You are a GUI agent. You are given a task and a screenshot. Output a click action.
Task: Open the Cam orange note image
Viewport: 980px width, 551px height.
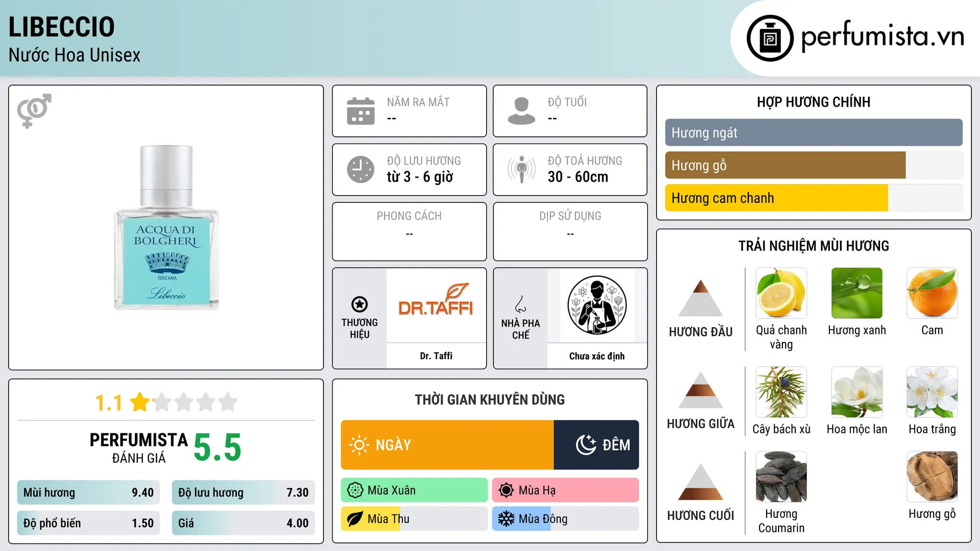(x=932, y=293)
